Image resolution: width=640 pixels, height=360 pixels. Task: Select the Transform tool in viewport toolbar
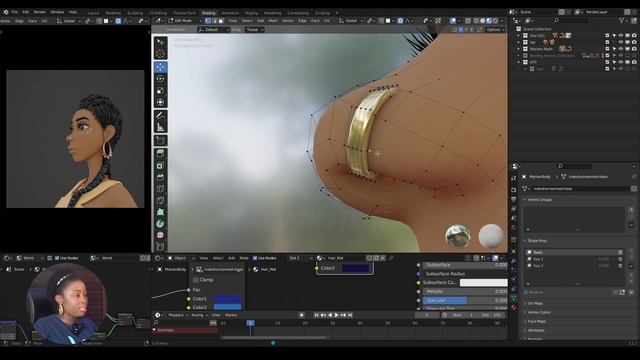pyautogui.click(x=160, y=102)
